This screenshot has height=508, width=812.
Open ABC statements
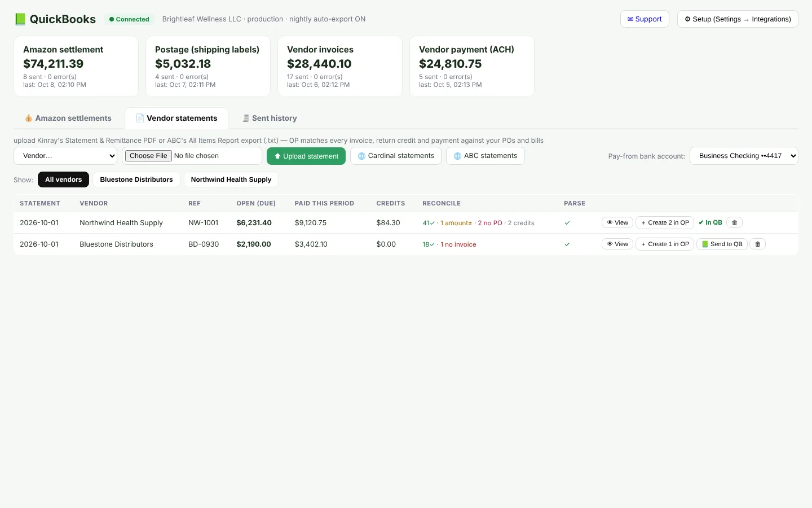(x=486, y=156)
